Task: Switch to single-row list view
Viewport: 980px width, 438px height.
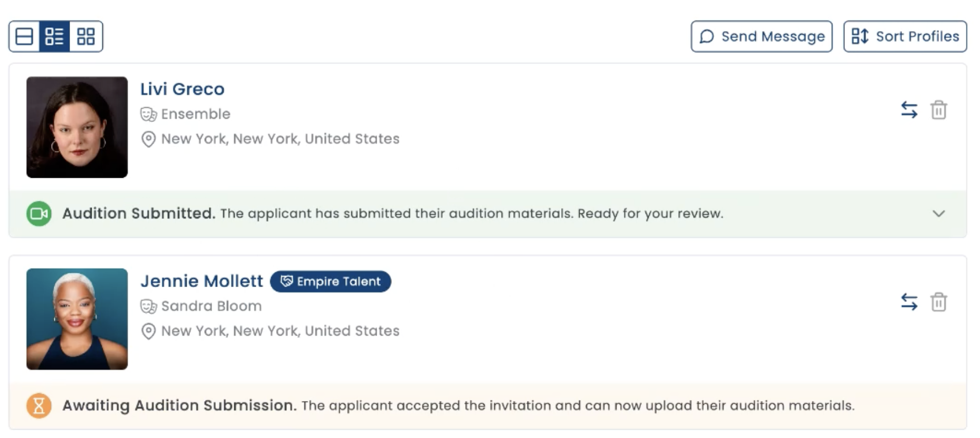Action: coord(24,36)
